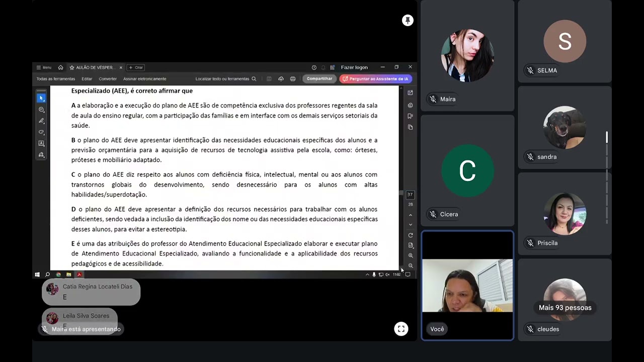The height and width of the screenshot is (362, 644).
Task: Switch to the AULÃO DE VÉSPER tab
Action: coord(95,67)
